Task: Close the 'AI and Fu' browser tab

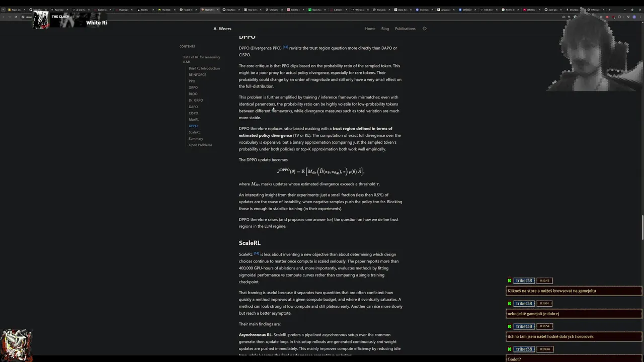Action: pyautogui.click(x=89, y=10)
